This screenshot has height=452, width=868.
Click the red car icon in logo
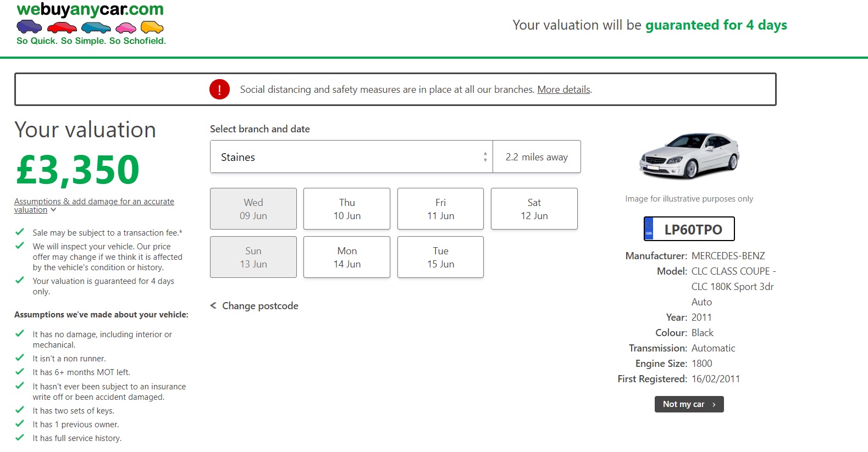(x=62, y=27)
